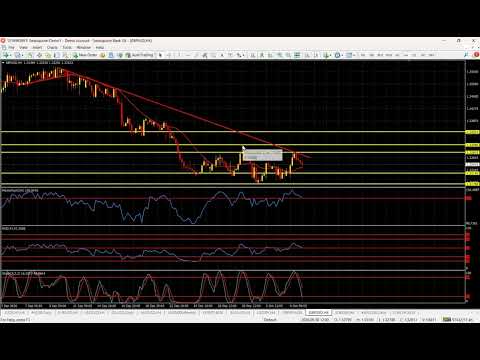Click the search magnifier icon in toolbar

coord(466,55)
